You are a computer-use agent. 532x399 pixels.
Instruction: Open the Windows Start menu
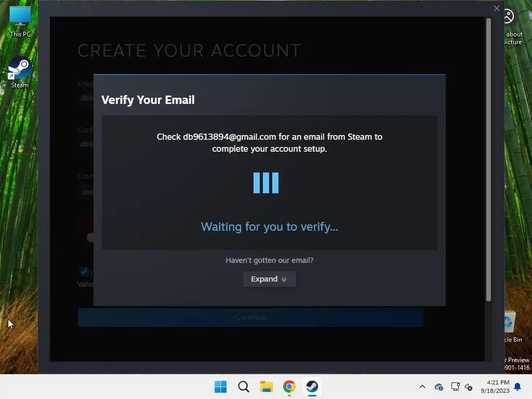click(x=220, y=387)
